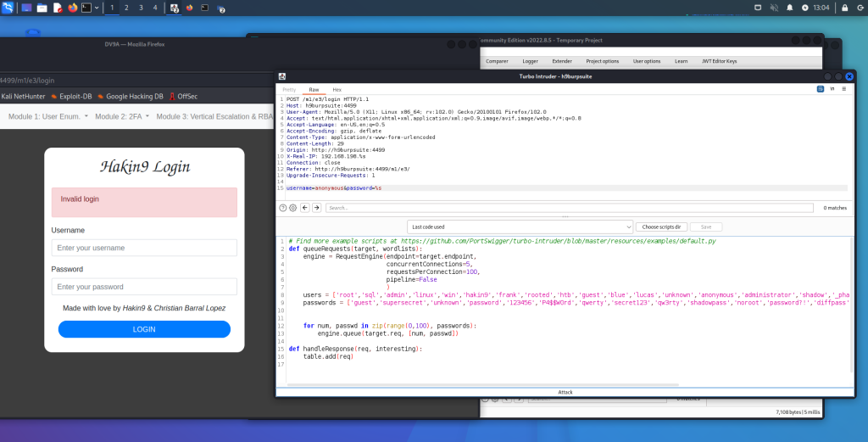
Task: Click the Save script button
Action: [706, 227]
